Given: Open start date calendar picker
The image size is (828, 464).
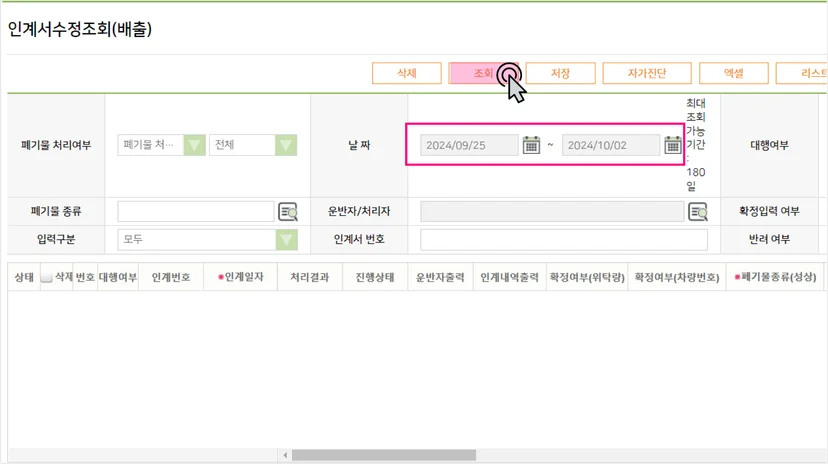Looking at the screenshot, I should pyautogui.click(x=531, y=145).
